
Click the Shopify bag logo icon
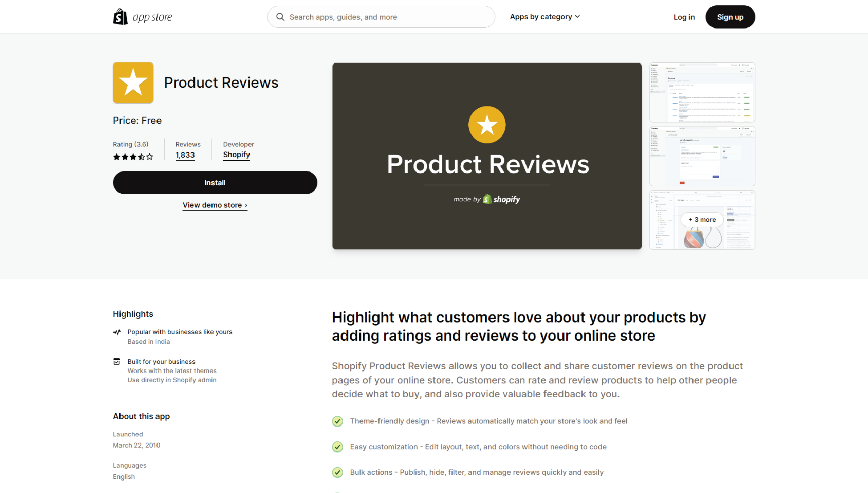(x=120, y=17)
